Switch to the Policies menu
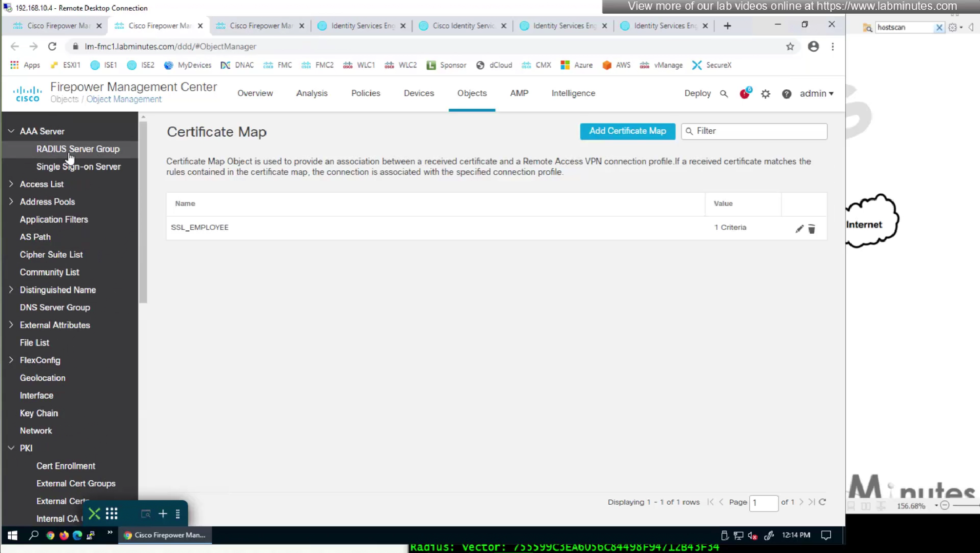Screen dimensions: 980x553 coord(365,93)
